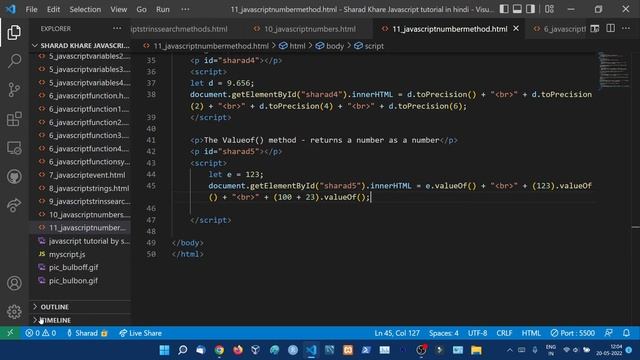
Task: Open the Manage gear icon
Action: click(x=14, y=311)
